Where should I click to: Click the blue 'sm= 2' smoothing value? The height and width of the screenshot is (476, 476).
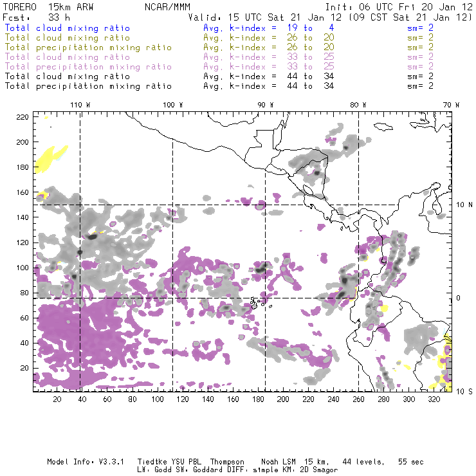pos(420,28)
